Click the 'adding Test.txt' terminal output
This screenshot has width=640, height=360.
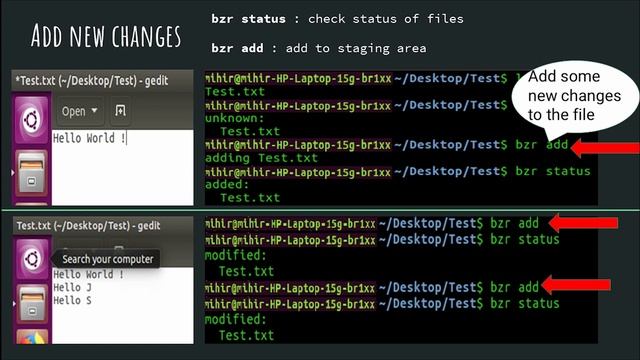point(261,158)
